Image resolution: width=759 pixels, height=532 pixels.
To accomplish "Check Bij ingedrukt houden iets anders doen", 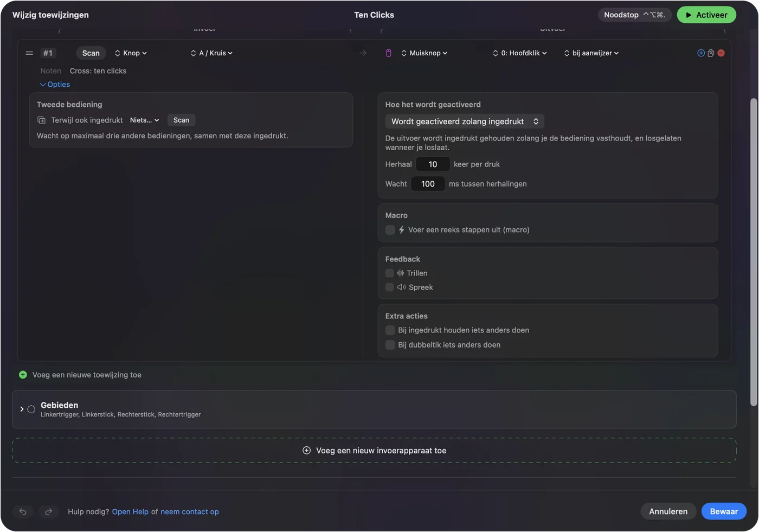I will click(x=390, y=330).
